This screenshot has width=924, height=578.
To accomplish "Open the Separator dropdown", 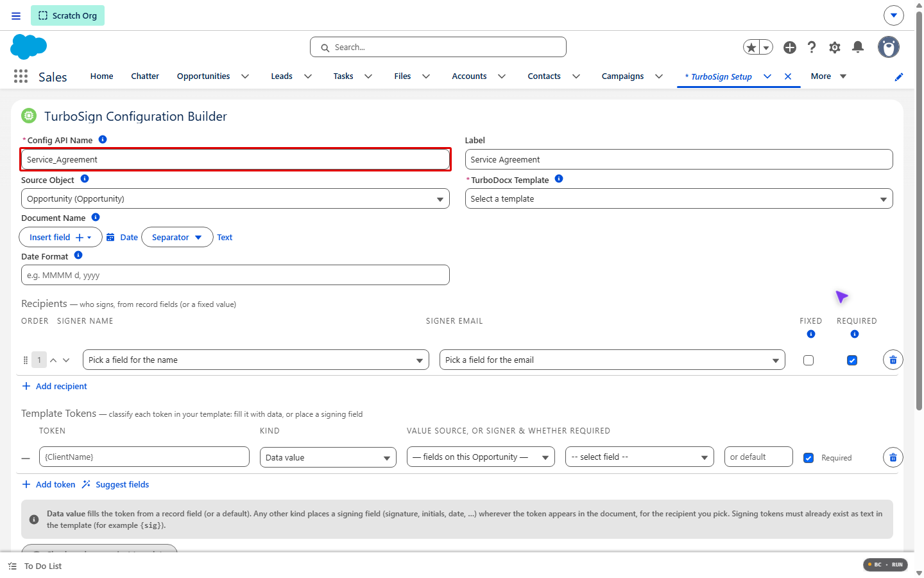I will [x=177, y=237].
